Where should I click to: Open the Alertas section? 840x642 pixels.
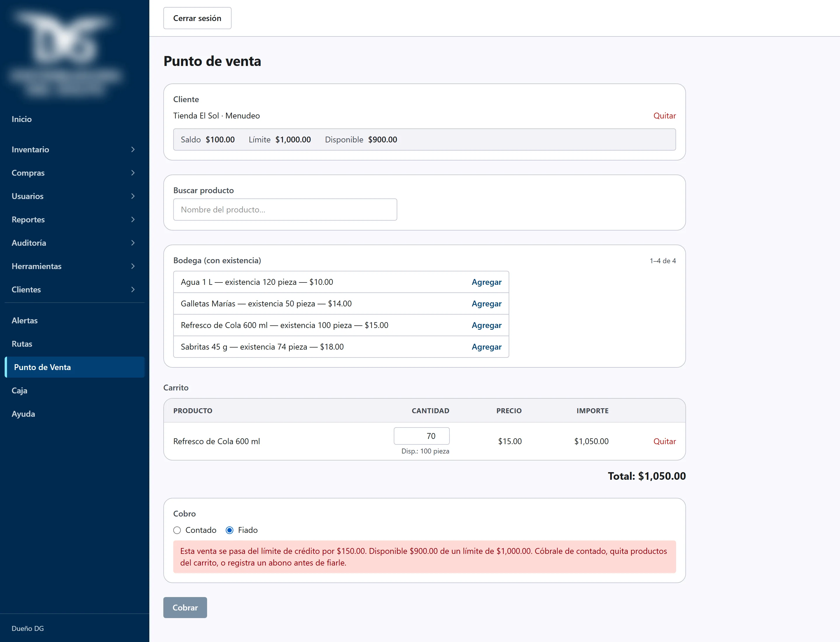click(x=24, y=320)
